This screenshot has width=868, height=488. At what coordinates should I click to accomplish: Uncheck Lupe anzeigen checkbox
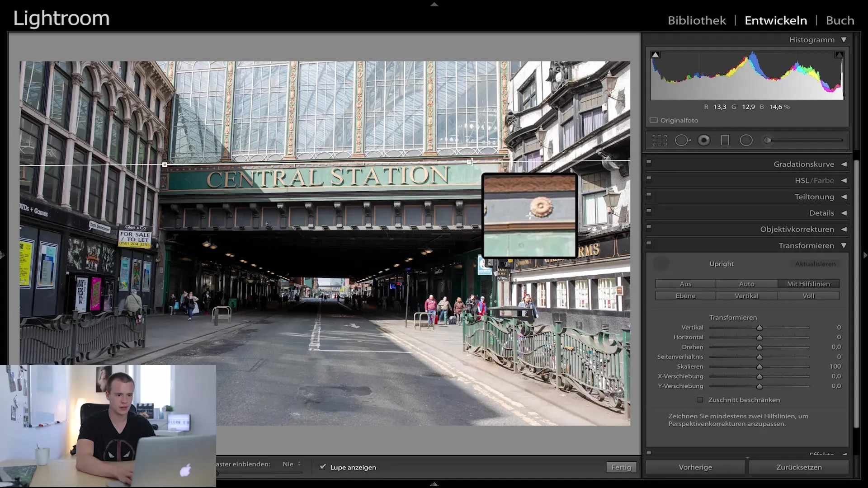[x=322, y=467]
